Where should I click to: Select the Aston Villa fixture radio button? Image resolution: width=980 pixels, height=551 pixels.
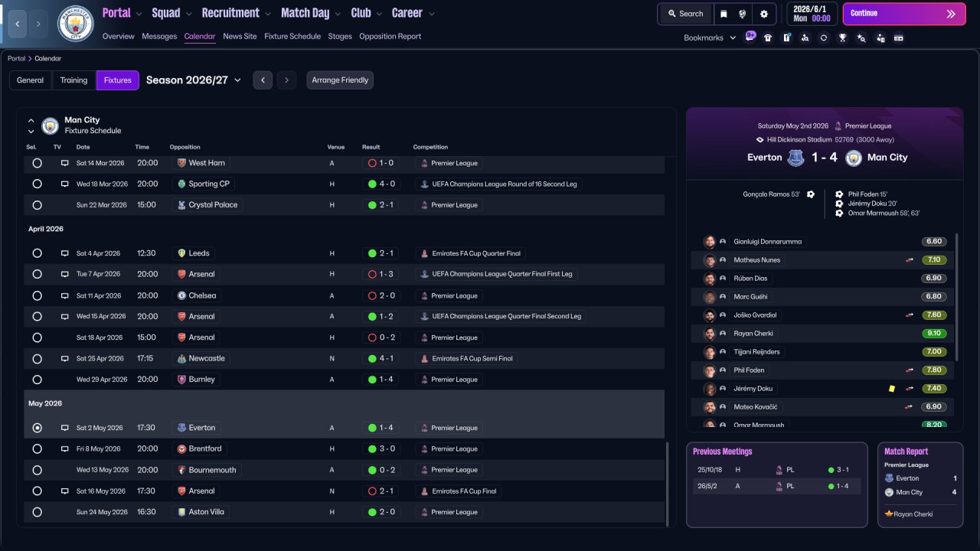click(37, 512)
